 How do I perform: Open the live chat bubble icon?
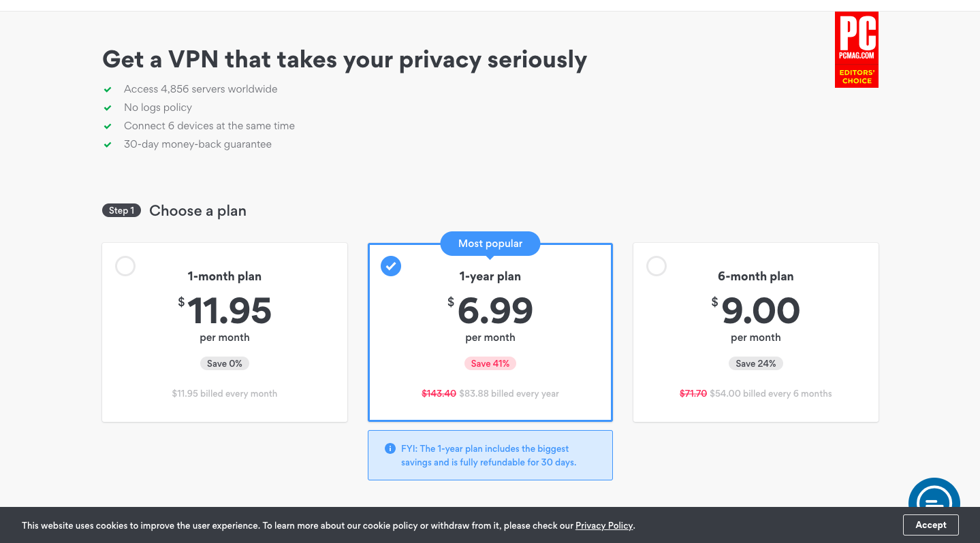point(934,494)
